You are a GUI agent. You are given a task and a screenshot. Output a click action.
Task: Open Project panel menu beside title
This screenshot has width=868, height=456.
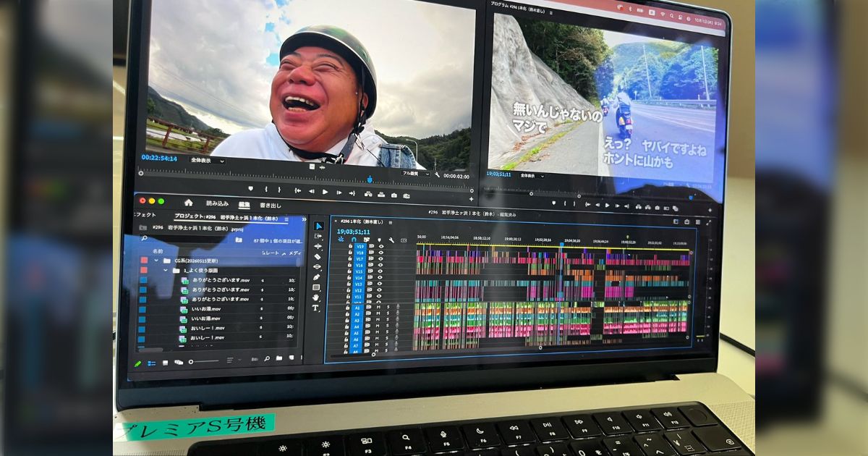(x=286, y=219)
